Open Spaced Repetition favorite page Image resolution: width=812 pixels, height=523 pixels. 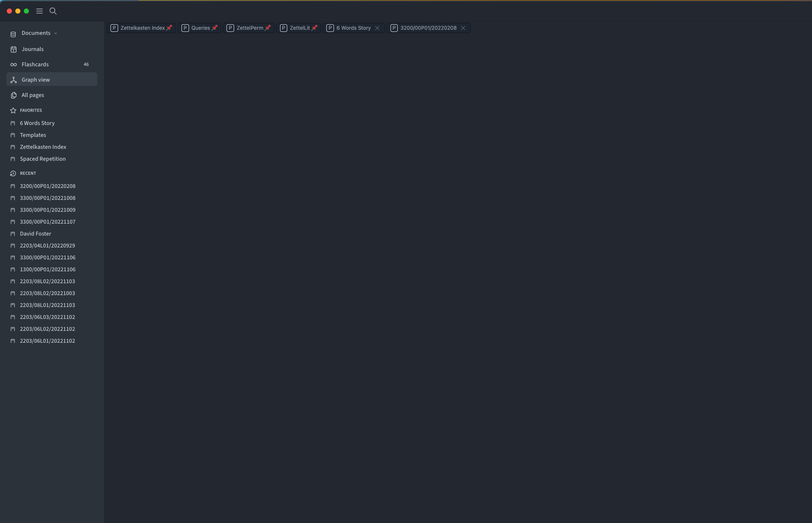click(43, 159)
